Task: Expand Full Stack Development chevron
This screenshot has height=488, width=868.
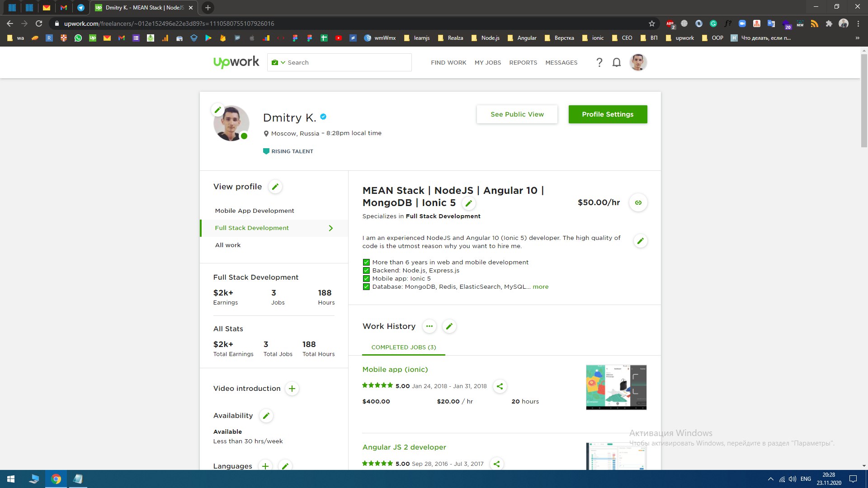Action: (x=330, y=228)
